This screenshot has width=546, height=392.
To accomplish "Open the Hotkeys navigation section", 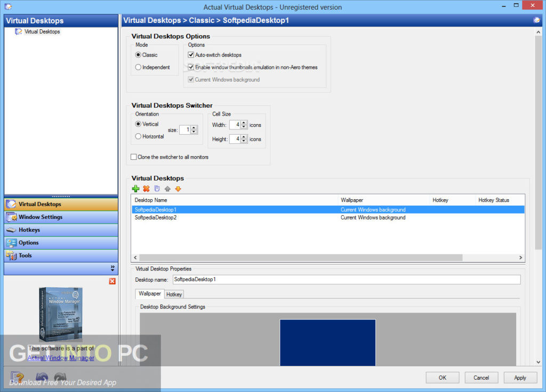I will [61, 230].
